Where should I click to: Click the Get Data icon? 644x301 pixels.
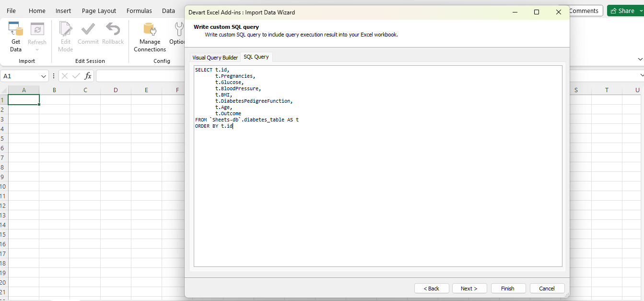tap(16, 30)
